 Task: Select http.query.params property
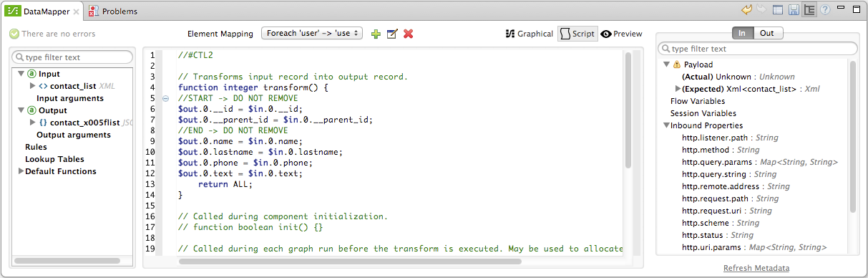(x=760, y=162)
